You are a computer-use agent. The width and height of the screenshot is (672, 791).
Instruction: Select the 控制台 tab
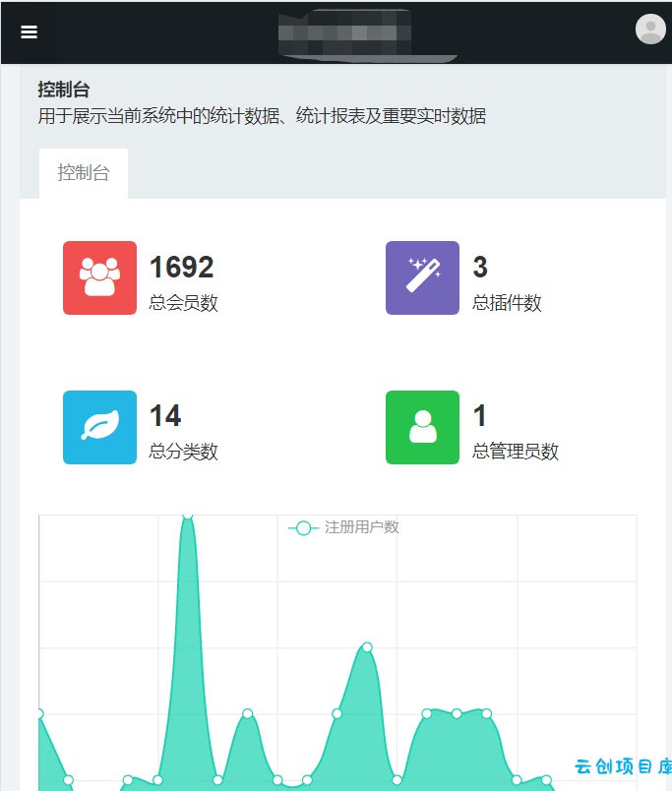[84, 173]
